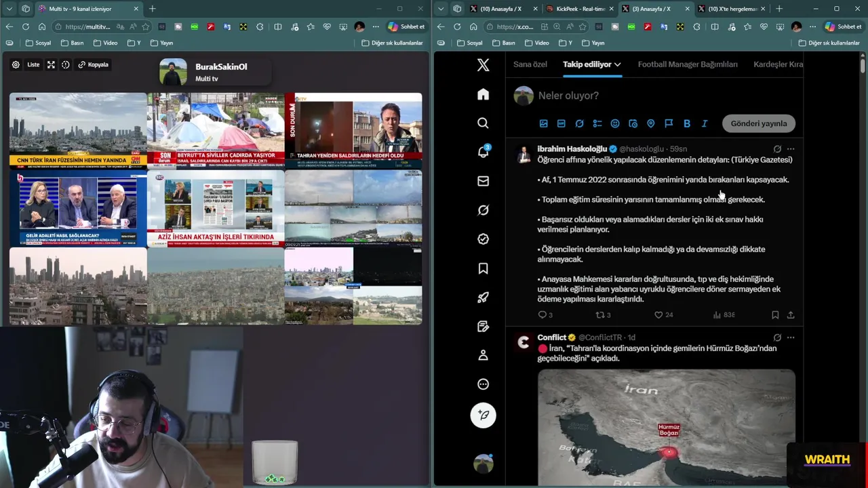Switch to Kardeşler Kıra tab
The height and width of the screenshot is (488, 868).
(778, 64)
